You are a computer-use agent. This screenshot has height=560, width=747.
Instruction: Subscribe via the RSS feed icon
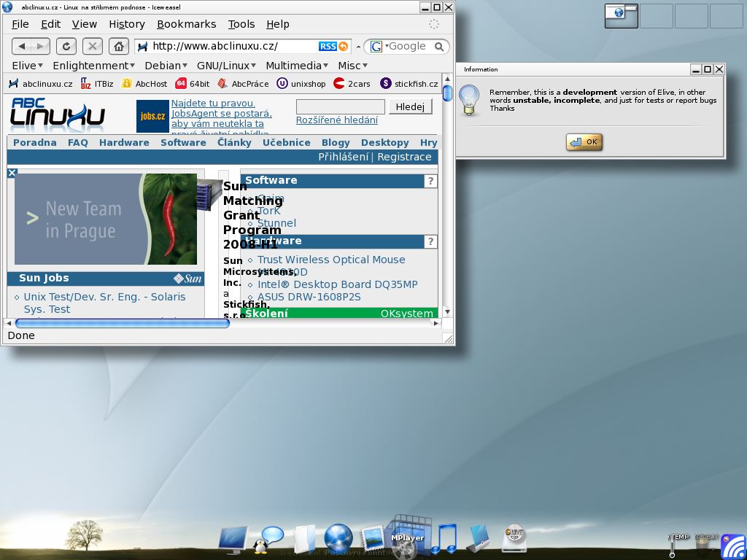tap(333, 46)
